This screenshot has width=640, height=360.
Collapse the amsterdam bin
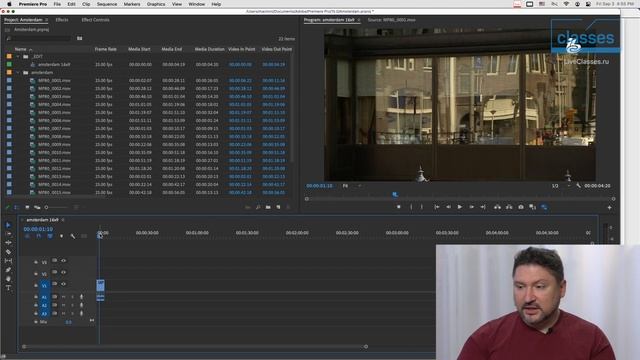click(x=18, y=73)
